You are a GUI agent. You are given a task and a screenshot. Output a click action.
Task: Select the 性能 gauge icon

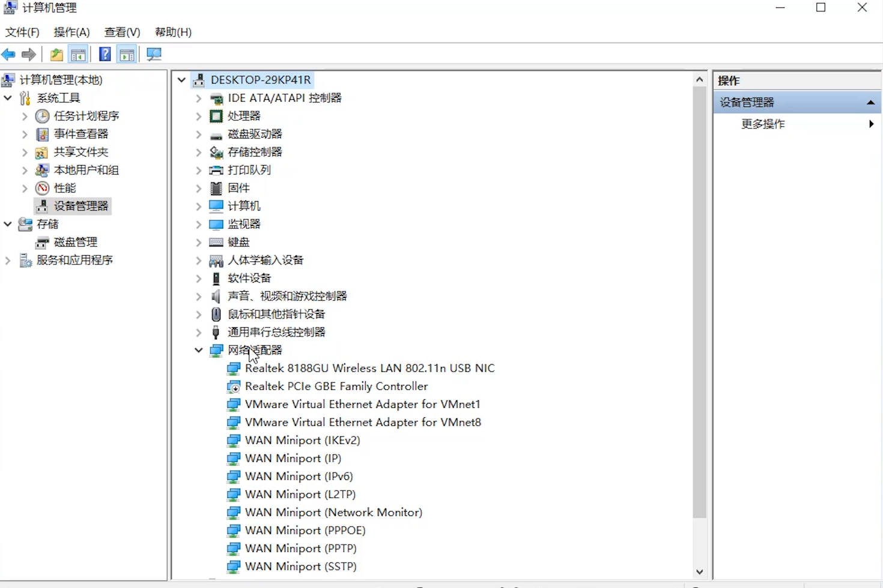(42, 188)
